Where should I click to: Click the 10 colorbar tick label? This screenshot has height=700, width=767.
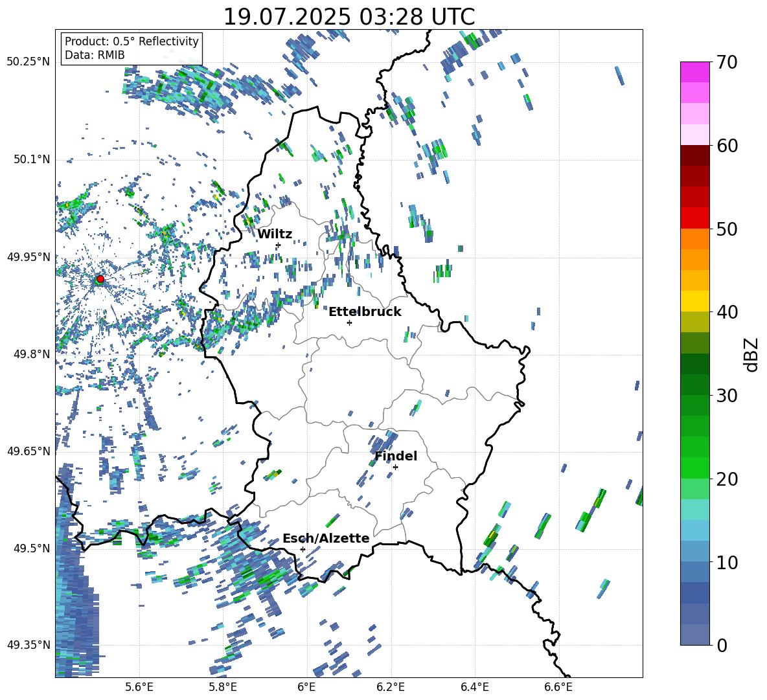(x=727, y=562)
